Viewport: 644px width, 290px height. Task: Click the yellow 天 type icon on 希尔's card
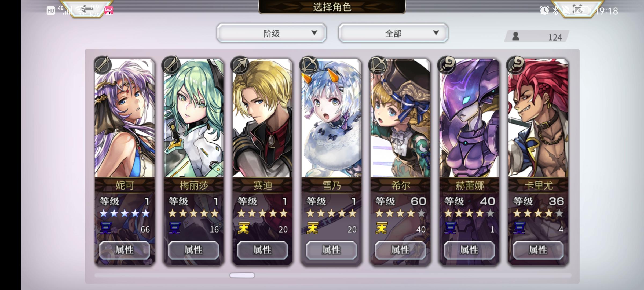[381, 228]
